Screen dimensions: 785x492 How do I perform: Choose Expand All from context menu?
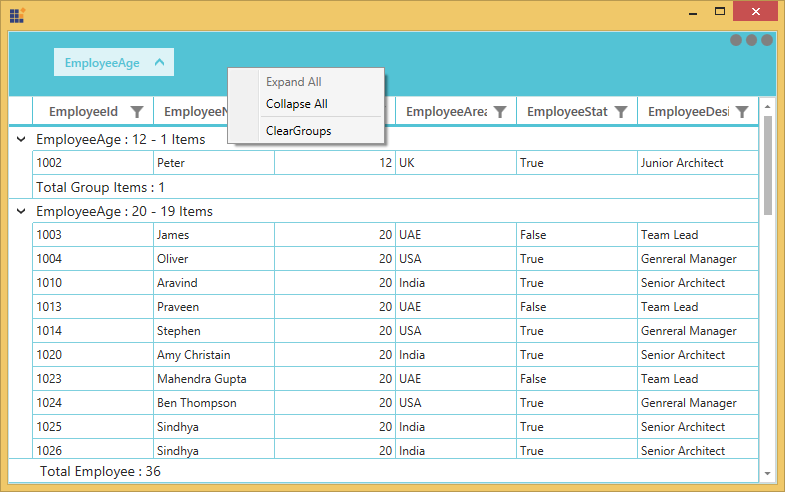pos(294,82)
